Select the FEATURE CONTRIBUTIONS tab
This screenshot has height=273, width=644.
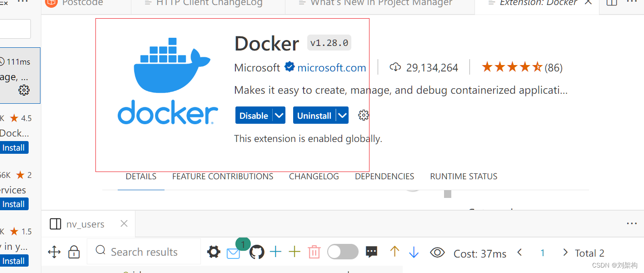coord(223,177)
